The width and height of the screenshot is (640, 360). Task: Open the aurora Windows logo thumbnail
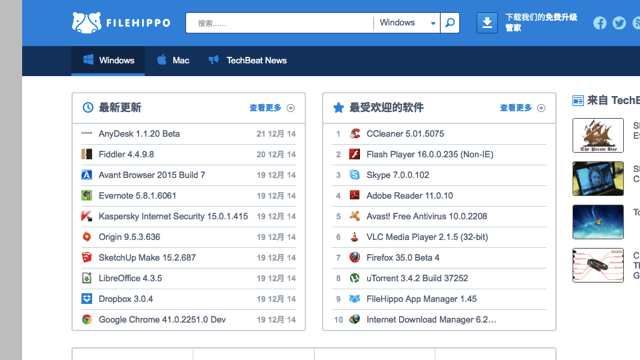click(598, 222)
